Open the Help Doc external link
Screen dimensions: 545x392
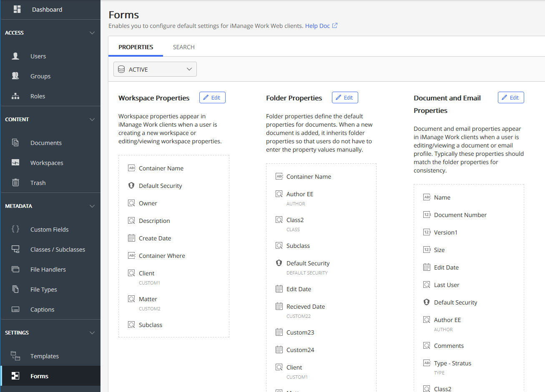click(x=321, y=26)
